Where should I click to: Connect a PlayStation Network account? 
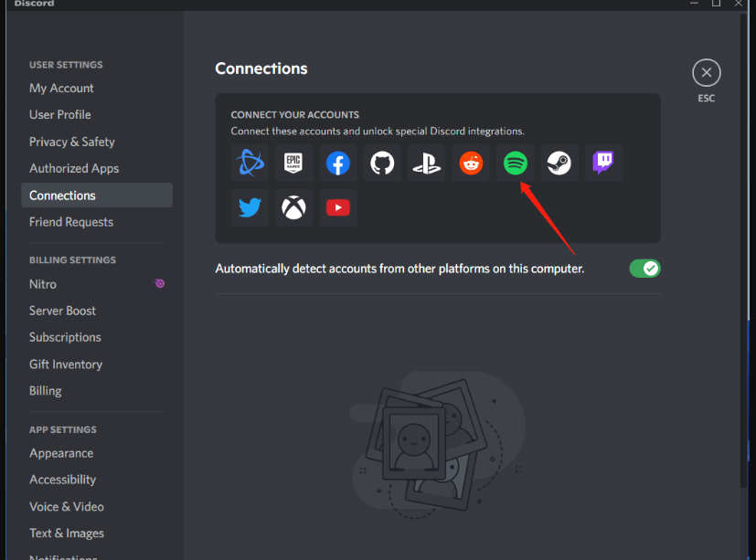click(x=427, y=163)
